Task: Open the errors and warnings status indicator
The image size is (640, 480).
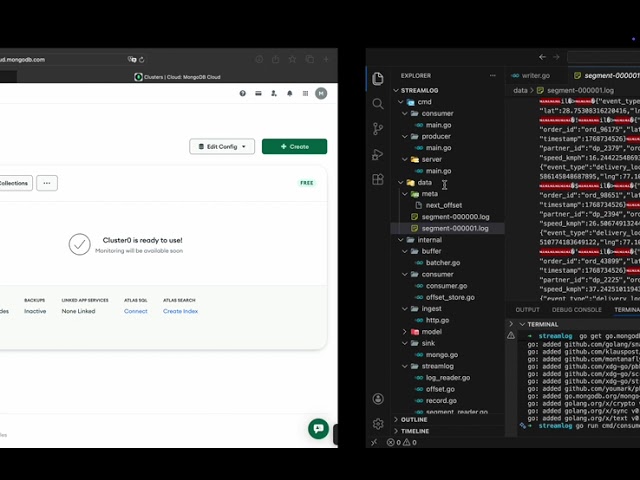Action: (402, 442)
